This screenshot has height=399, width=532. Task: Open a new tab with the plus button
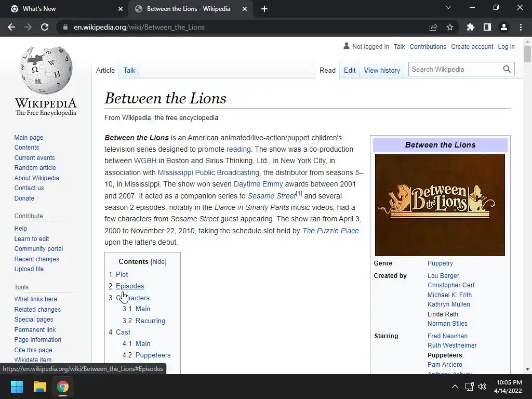264,9
